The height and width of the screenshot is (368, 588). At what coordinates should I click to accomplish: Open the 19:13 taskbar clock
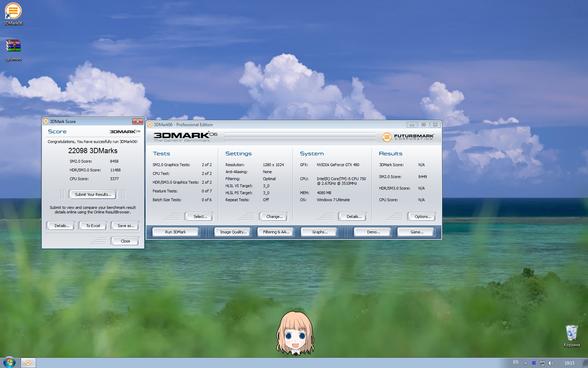pos(569,363)
